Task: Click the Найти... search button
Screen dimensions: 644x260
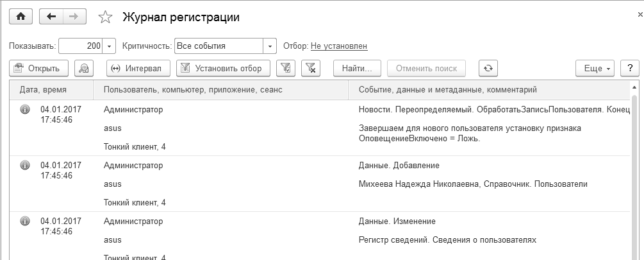Action: [358, 68]
